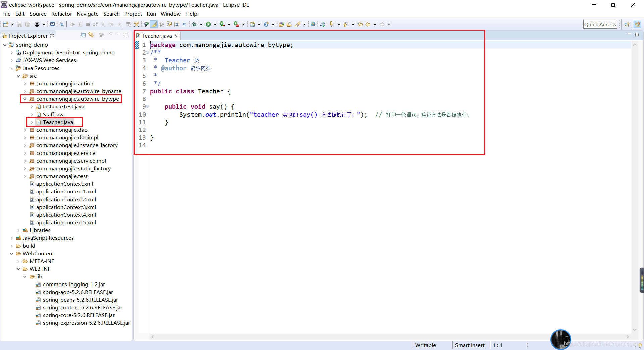Expand the Libraries node
644x350 pixels.
(x=18, y=230)
